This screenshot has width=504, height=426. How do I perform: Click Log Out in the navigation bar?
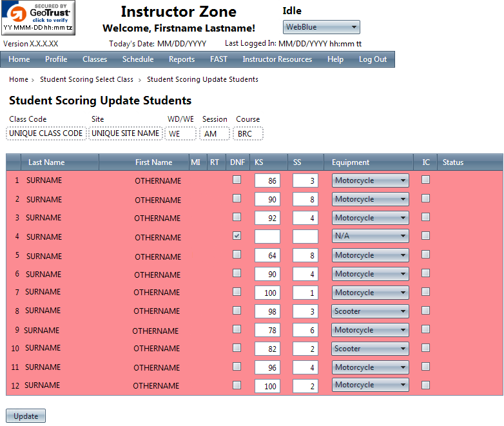373,59
